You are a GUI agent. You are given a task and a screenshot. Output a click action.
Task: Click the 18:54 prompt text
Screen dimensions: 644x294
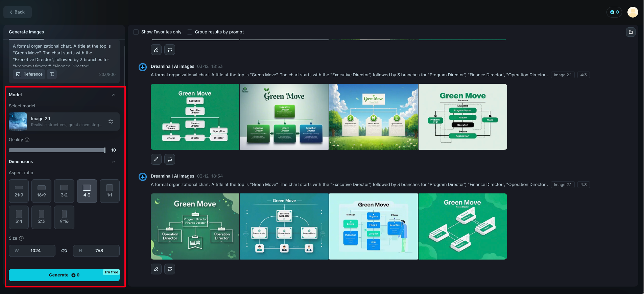tap(350, 185)
